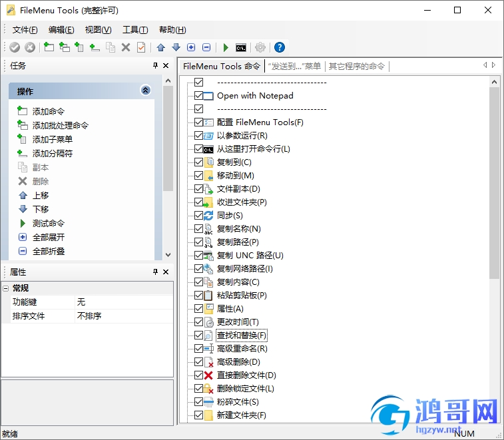504x440 pixels.
Task: Select the 查找和替换(F) command row
Action: click(242, 335)
